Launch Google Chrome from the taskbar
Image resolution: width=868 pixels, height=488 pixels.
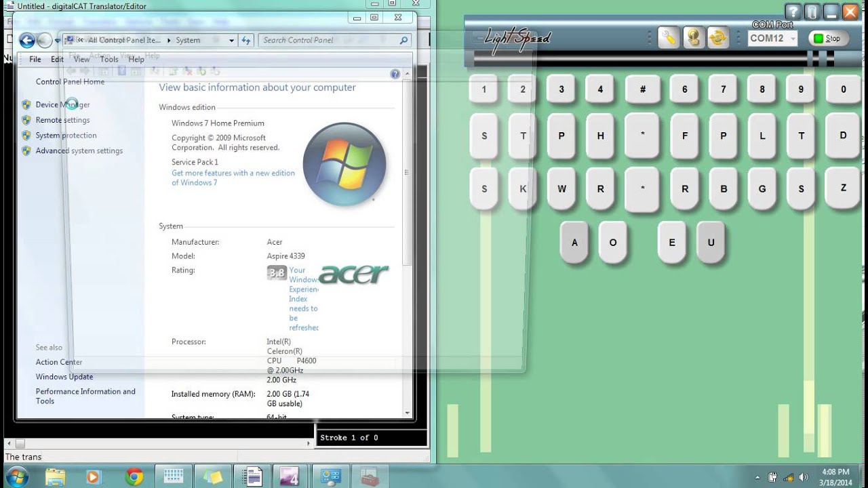tap(134, 476)
